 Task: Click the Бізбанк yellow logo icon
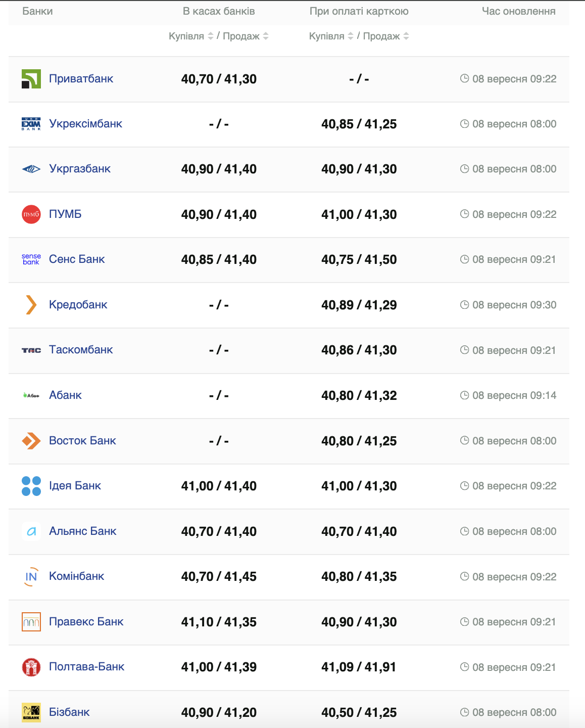pos(31,712)
